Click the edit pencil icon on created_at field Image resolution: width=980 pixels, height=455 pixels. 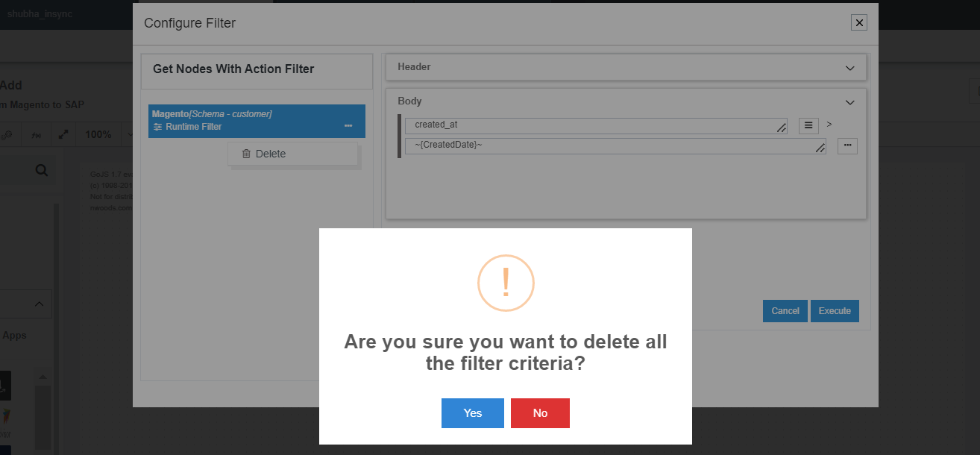tap(781, 127)
